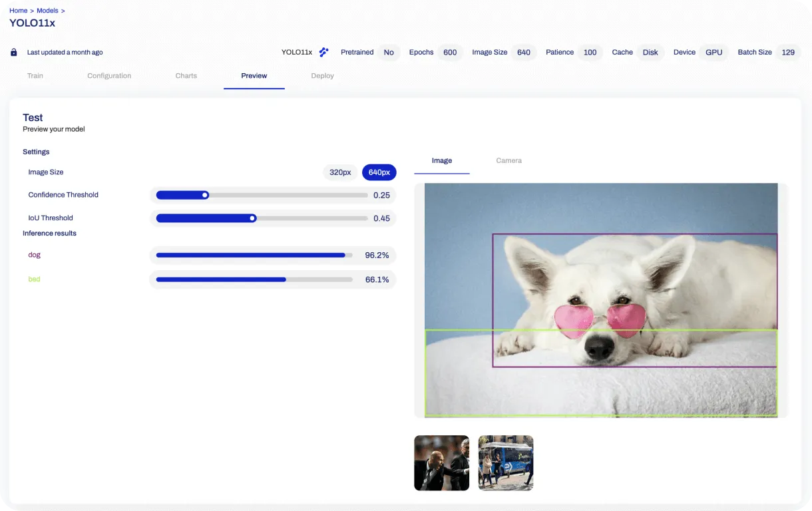Open the Configuration tab

point(109,76)
